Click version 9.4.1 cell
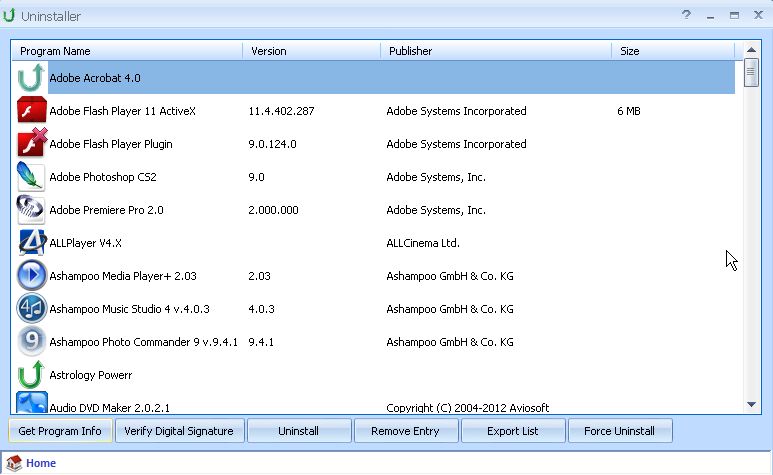This screenshot has height=475, width=773. point(261,342)
